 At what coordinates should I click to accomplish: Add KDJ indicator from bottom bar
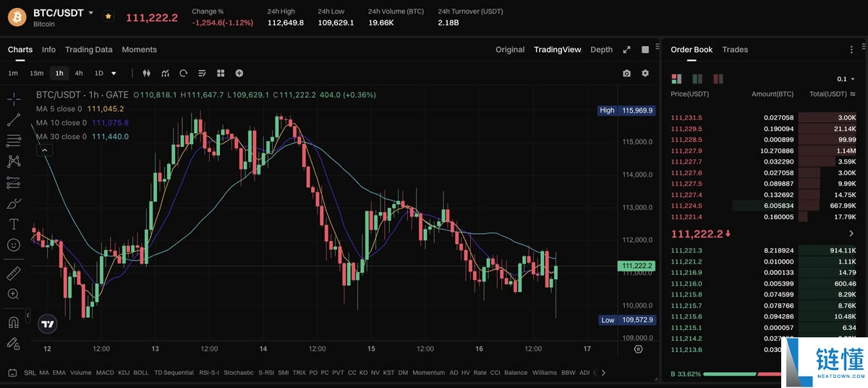pyautogui.click(x=124, y=373)
